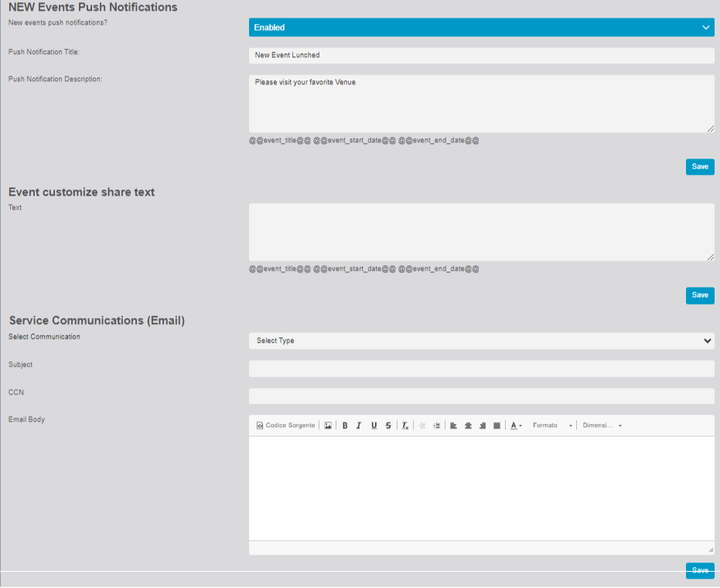Center-align the email body text
Image resolution: width=720 pixels, height=588 pixels.
[x=468, y=426]
